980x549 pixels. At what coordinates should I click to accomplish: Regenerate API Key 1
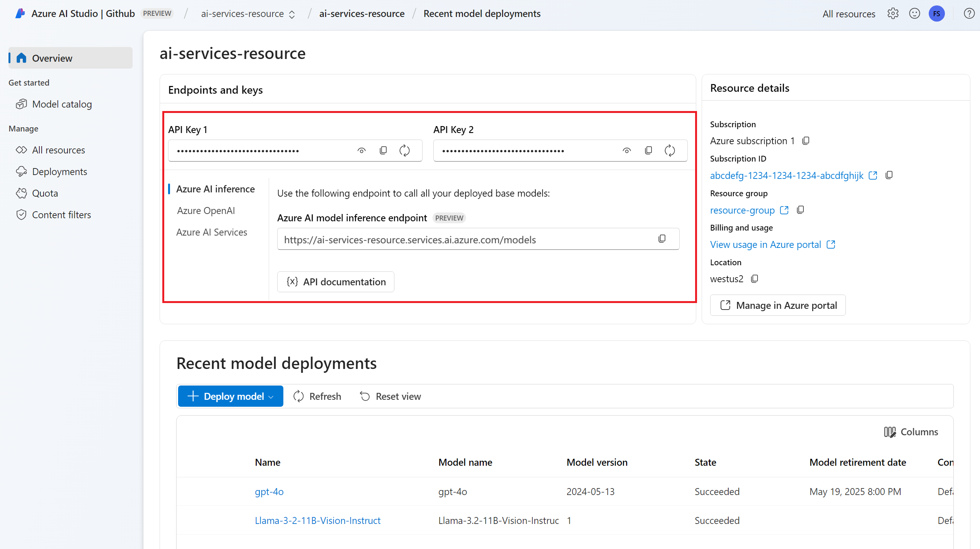[x=404, y=150]
